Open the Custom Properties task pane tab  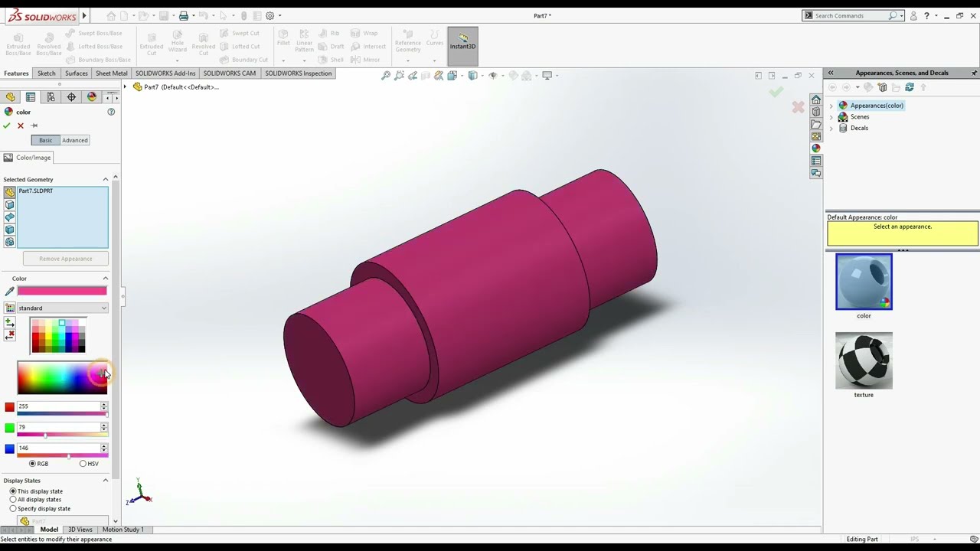[x=815, y=161]
